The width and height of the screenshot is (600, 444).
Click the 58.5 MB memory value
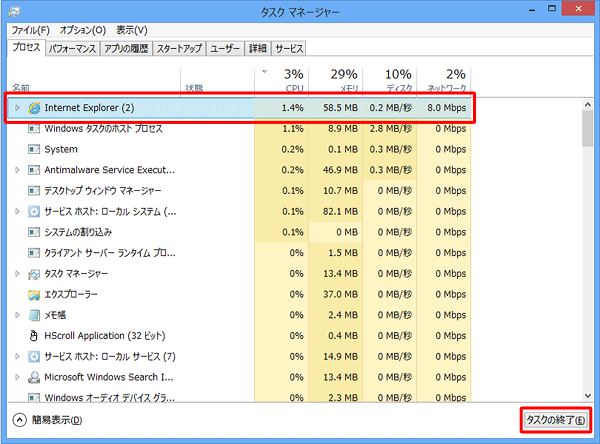(x=340, y=108)
